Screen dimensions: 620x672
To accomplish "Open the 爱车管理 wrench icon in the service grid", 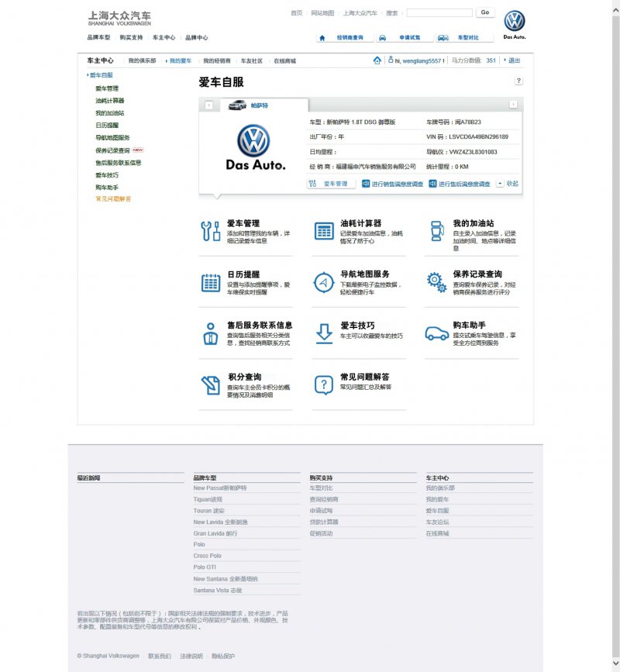I will pos(211,231).
